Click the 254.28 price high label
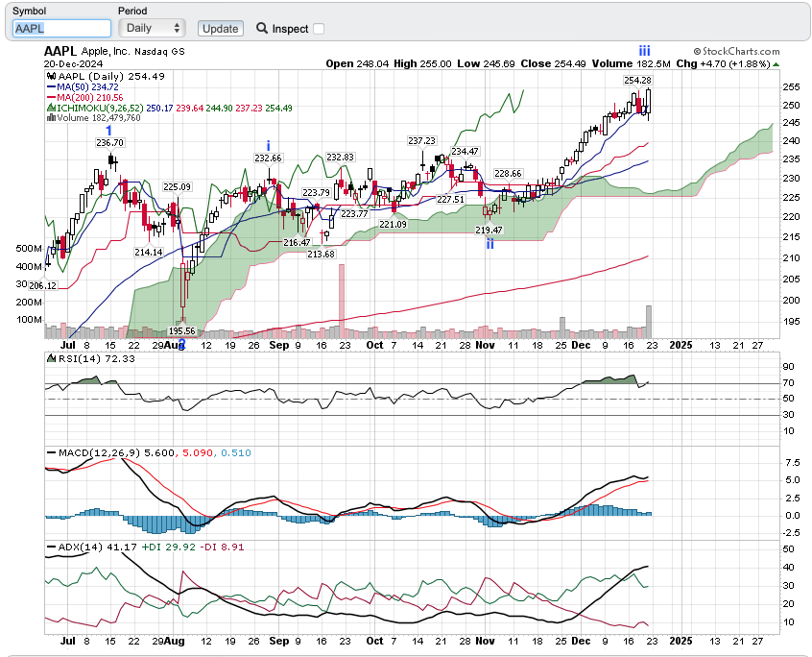The height and width of the screenshot is (657, 812). click(x=637, y=81)
